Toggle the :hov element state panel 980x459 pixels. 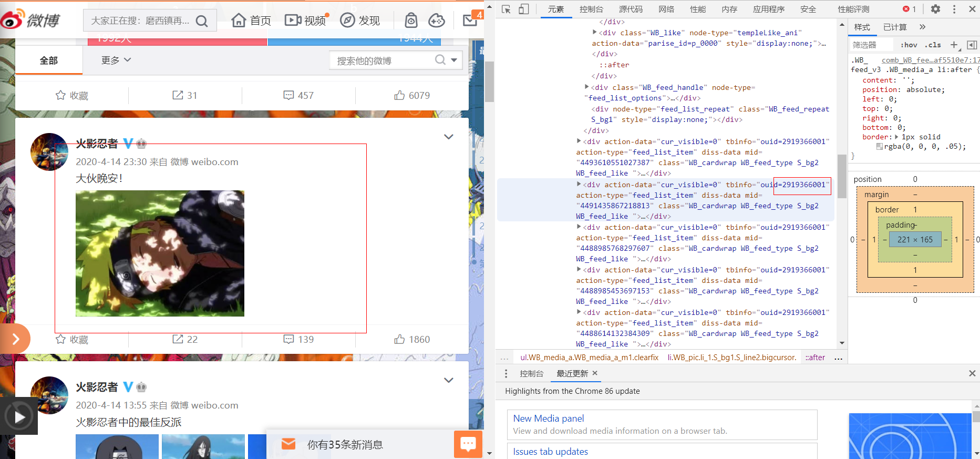click(909, 45)
